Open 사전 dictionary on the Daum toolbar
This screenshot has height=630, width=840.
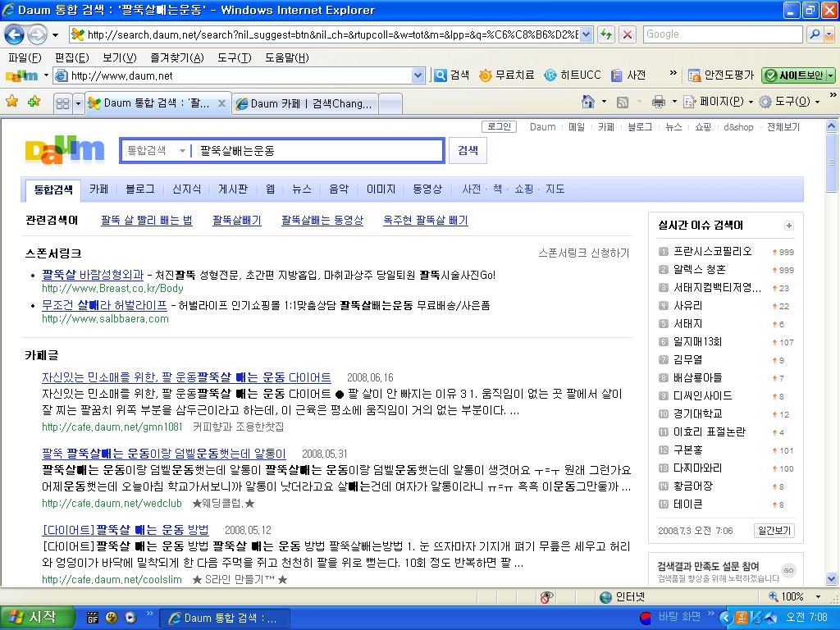coord(628,75)
